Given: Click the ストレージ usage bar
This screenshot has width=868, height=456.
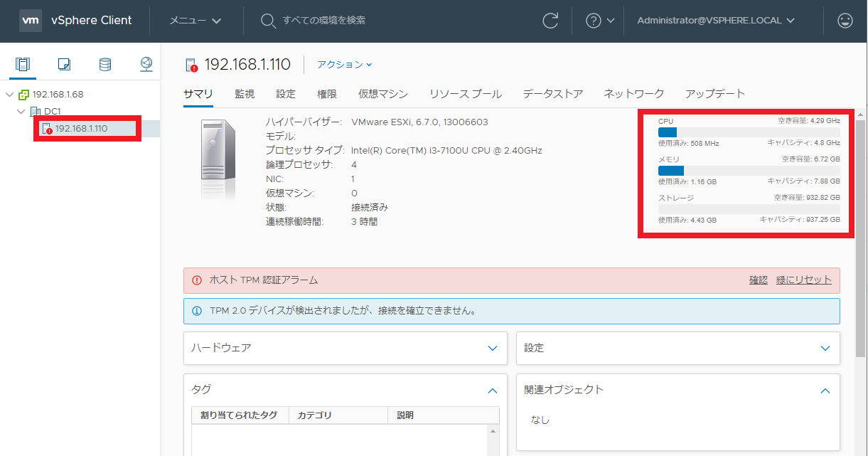Looking at the screenshot, I should 749,209.
